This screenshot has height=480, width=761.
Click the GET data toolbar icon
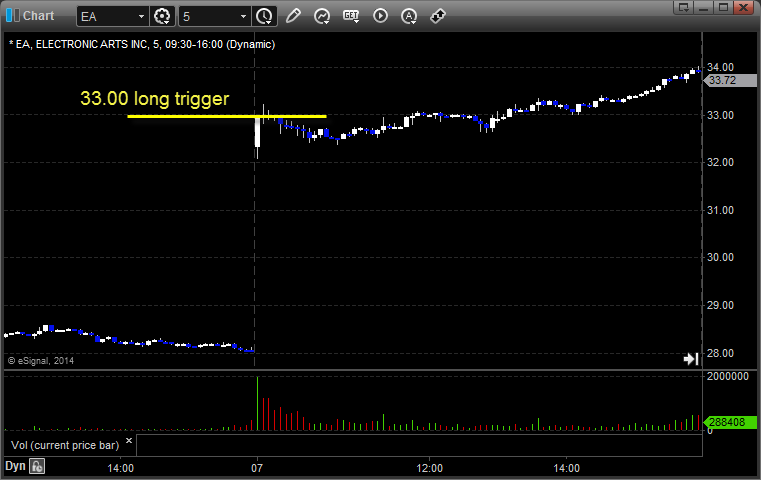click(x=351, y=16)
